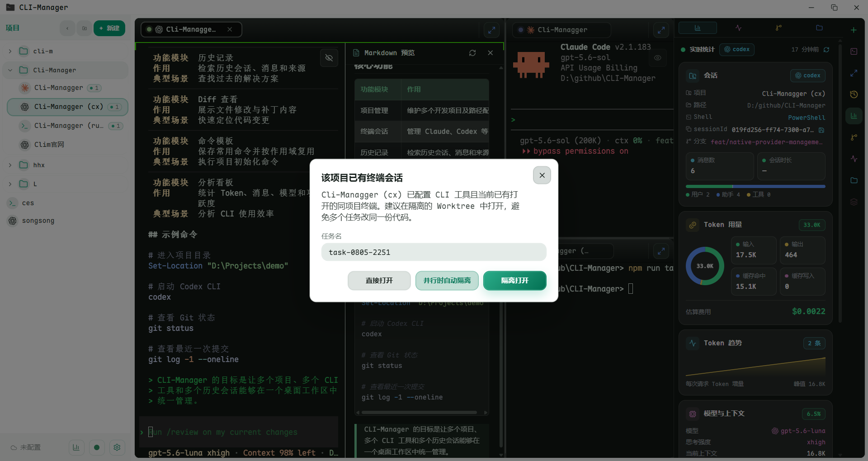The width and height of the screenshot is (868, 461).
Task: Maximize the lower npm terminal pane
Action: 661,251
